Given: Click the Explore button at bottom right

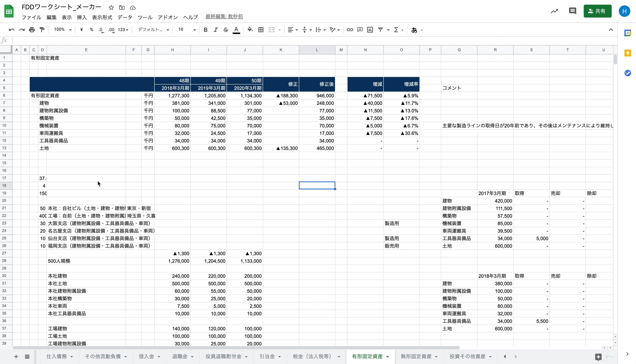Looking at the screenshot, I should [x=598, y=357].
